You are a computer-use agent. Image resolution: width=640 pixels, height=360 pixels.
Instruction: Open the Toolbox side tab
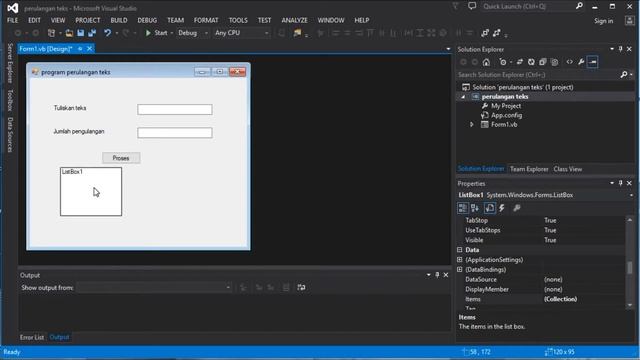pyautogui.click(x=11, y=100)
